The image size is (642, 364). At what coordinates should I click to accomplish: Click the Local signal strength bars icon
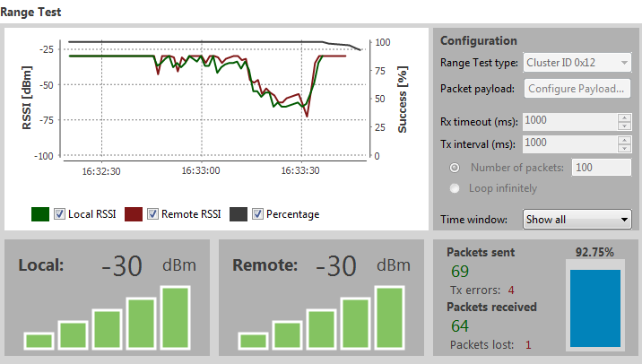tap(107, 317)
